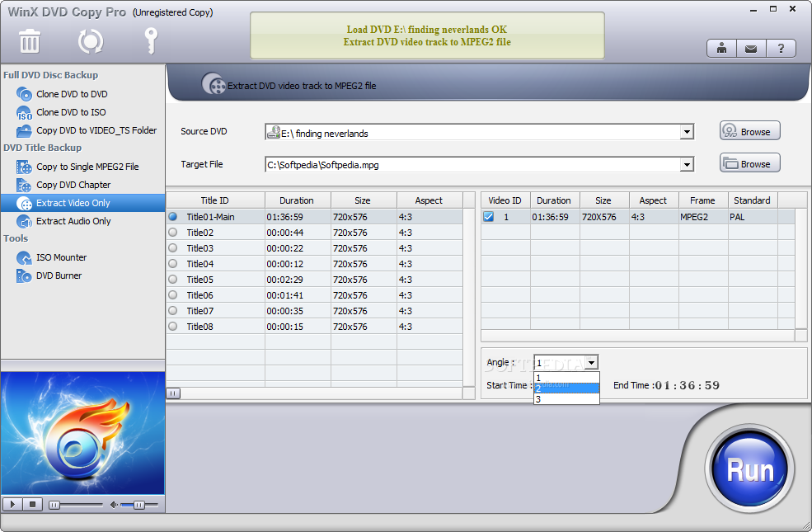Click the title list horizontal scrollbar thumb
This screenshot has width=812, height=532.
point(173,393)
